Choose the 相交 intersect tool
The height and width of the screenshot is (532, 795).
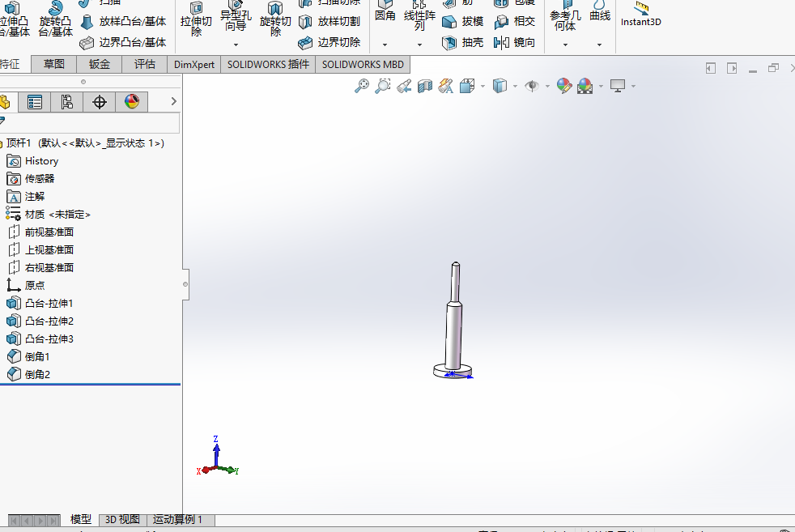515,21
